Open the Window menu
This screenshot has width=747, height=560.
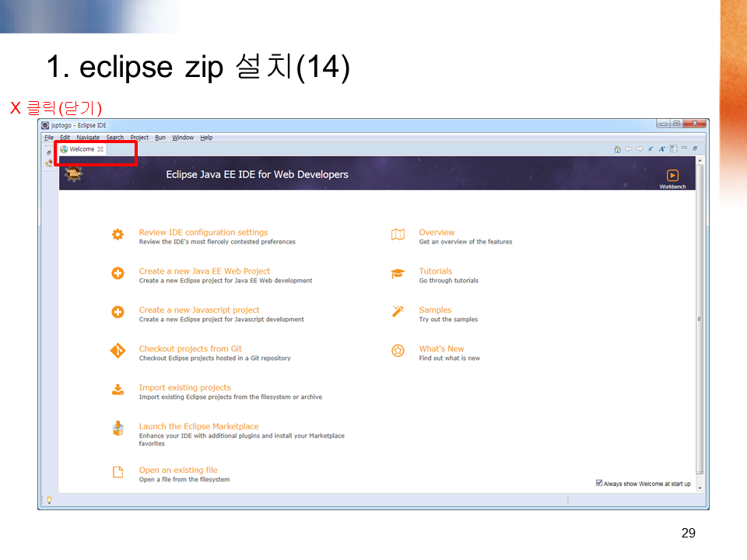[x=183, y=137]
